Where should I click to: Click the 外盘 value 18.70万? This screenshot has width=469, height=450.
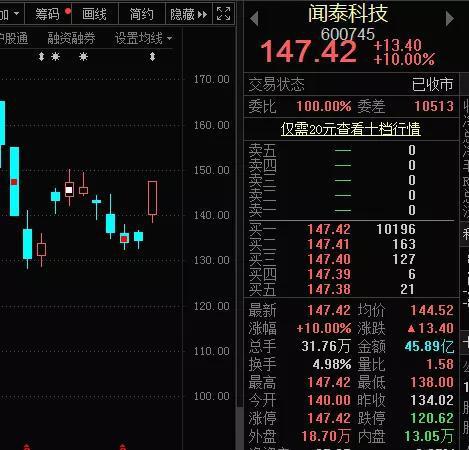[x=326, y=436]
